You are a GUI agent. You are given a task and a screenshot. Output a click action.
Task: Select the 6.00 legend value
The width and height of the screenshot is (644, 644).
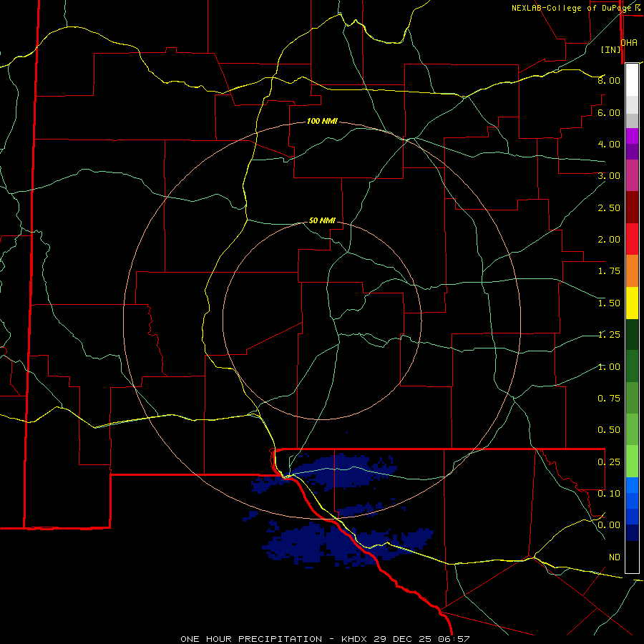(609, 112)
